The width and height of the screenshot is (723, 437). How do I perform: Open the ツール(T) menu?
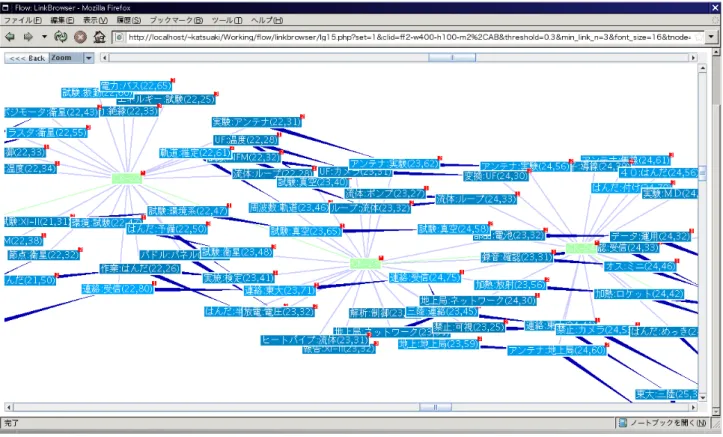pyautogui.click(x=227, y=20)
